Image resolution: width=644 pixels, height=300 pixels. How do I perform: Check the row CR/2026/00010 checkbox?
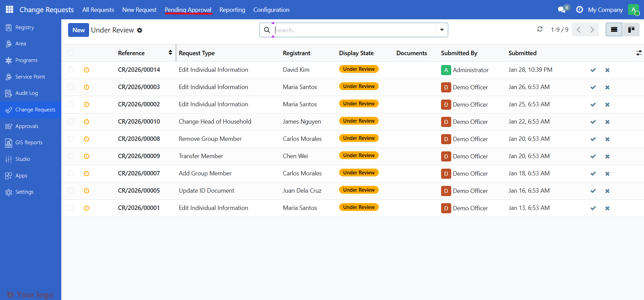click(71, 121)
